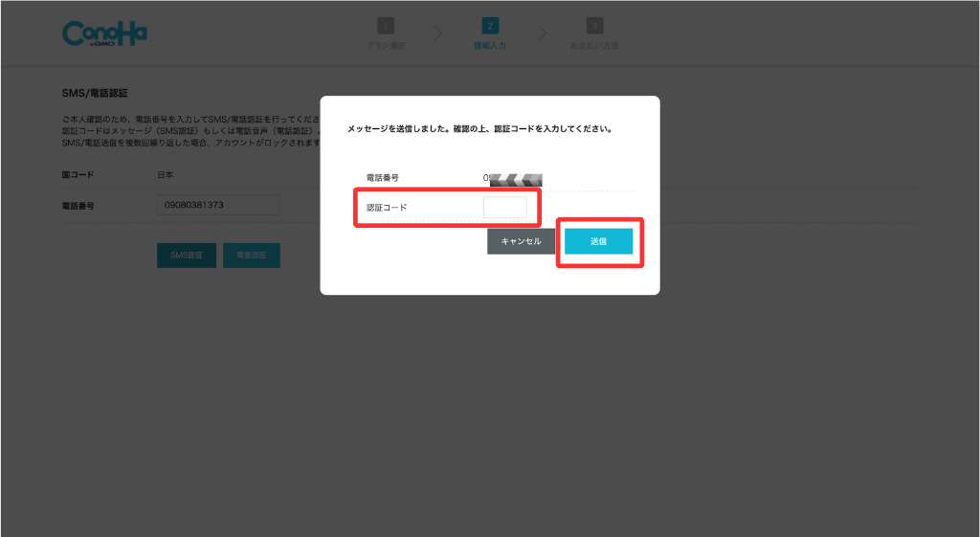Click the ConoHa logo
Screen dimensions: 980x537
pos(104,34)
